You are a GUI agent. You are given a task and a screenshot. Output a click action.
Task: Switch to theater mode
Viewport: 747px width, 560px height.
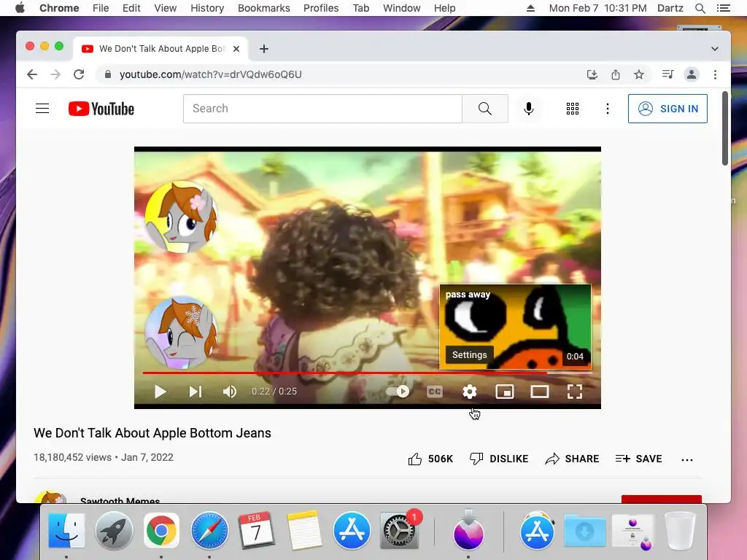pyautogui.click(x=540, y=392)
